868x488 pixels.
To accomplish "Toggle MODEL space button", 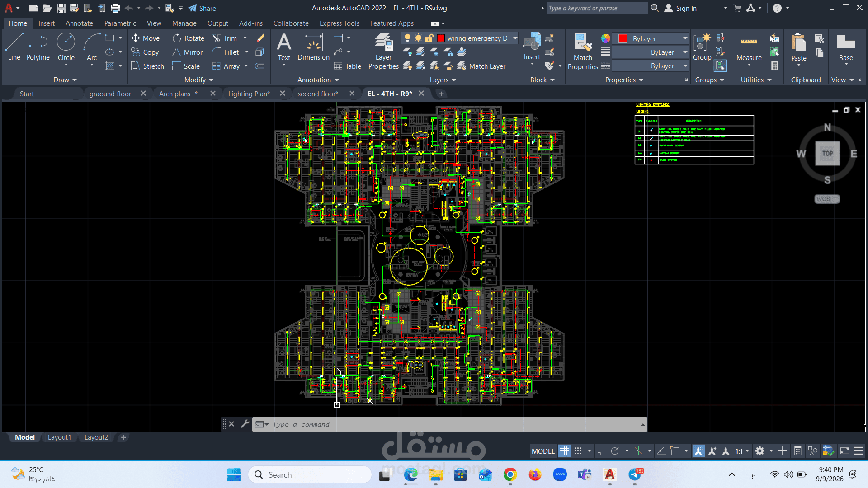I will 543,451.
